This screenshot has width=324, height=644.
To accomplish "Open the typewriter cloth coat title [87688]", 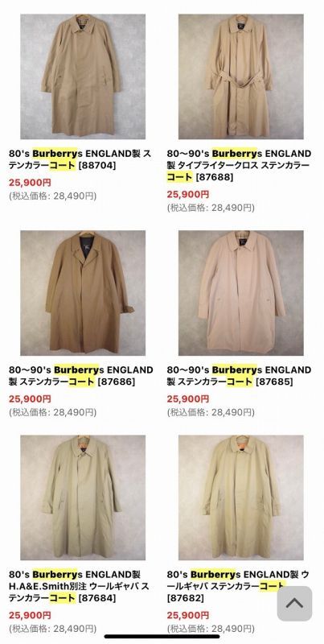I will [239, 165].
